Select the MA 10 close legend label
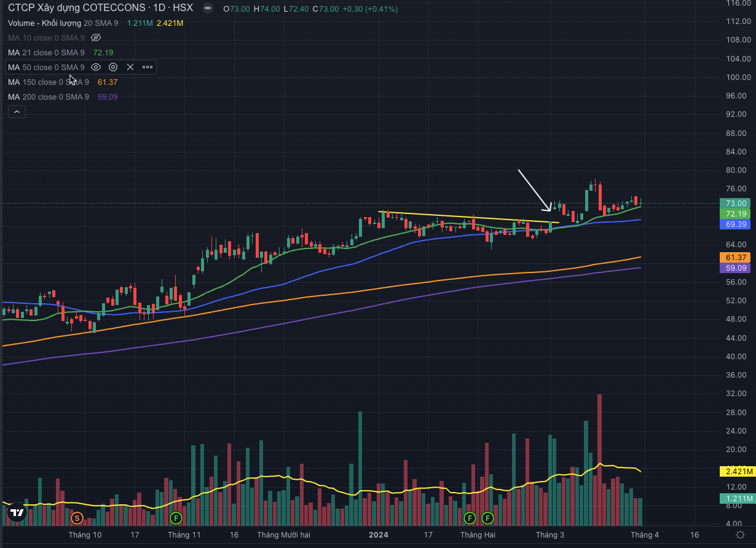 [x=46, y=38]
